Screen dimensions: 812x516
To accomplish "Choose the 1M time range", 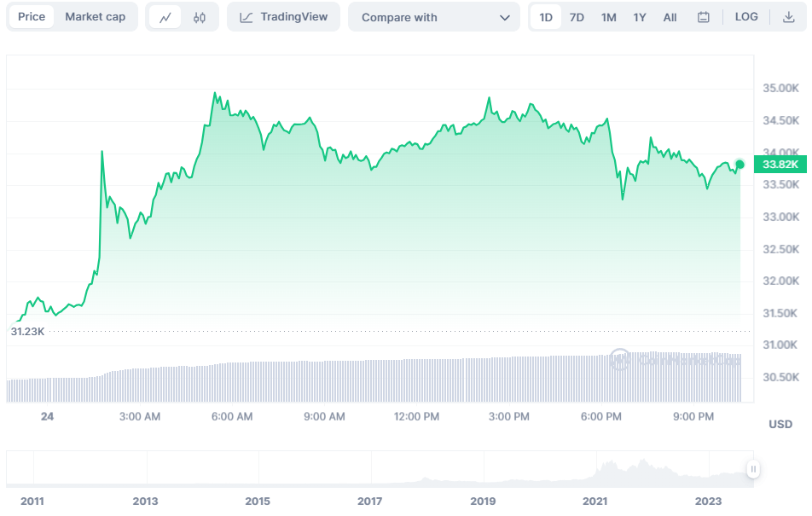I will (x=608, y=17).
